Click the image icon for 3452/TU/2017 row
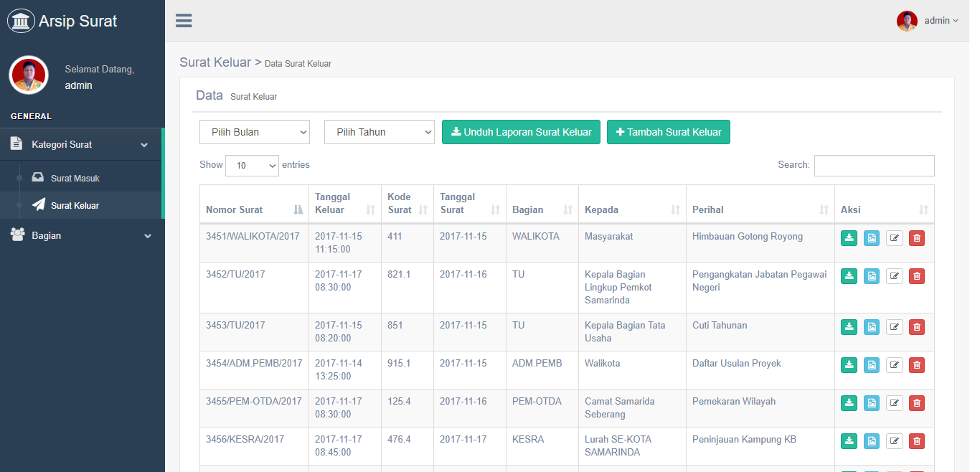The width and height of the screenshot is (980, 472). coord(872,276)
